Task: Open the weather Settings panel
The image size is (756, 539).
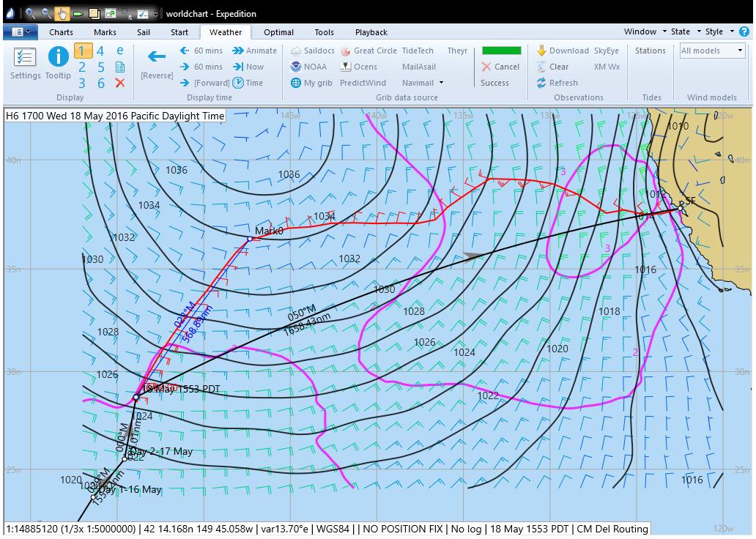Action: tap(25, 62)
